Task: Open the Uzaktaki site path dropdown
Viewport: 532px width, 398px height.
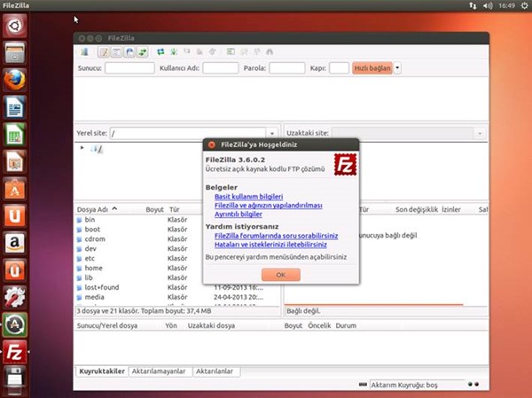Action: pyautogui.click(x=480, y=133)
